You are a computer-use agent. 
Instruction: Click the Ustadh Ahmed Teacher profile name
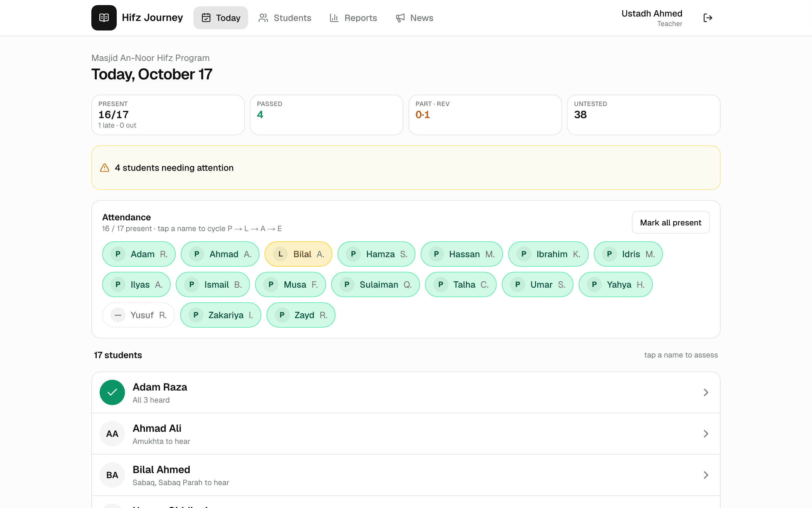(652, 18)
